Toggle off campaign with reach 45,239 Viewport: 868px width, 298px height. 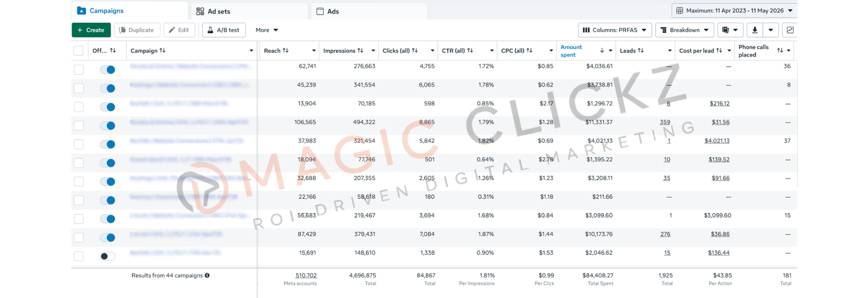[x=107, y=88]
